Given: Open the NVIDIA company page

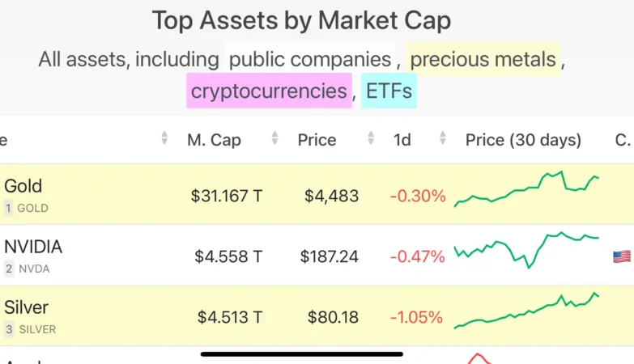Looking at the screenshot, I should [x=33, y=247].
